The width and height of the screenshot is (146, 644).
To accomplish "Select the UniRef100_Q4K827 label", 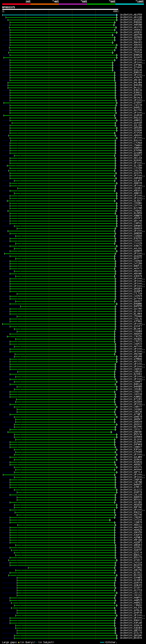I will 131,301.
